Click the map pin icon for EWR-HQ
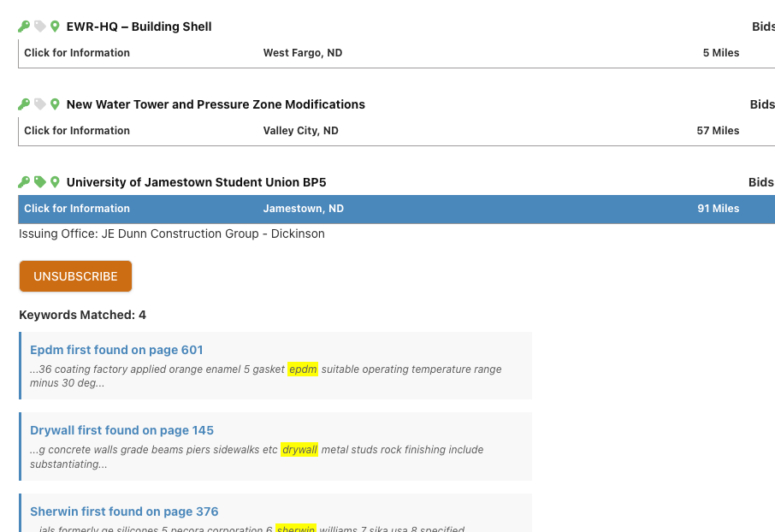The width and height of the screenshot is (775, 532). point(55,27)
